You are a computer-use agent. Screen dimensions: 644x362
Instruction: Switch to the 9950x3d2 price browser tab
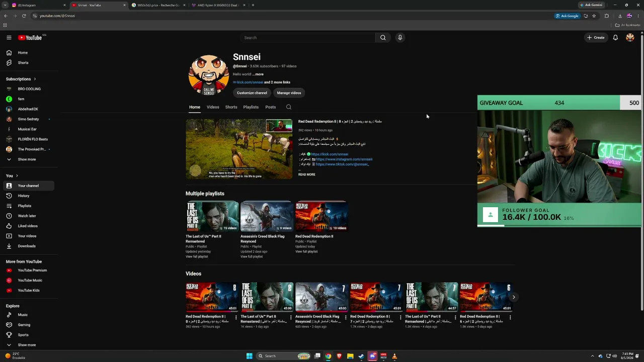click(158, 5)
